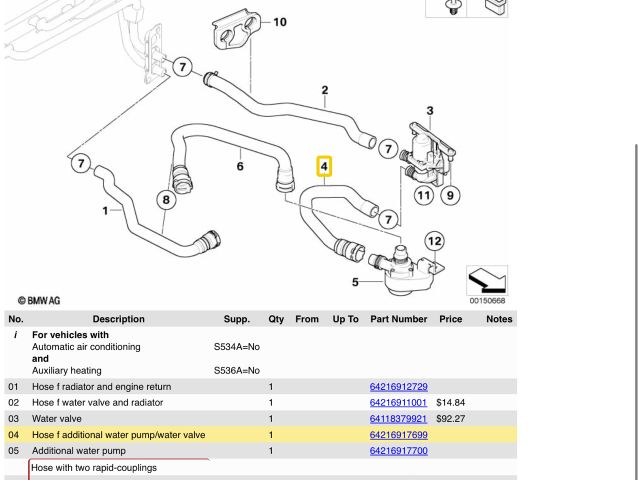Select callout 3 above the water valve
This screenshot has width=640, height=480.
(430, 111)
